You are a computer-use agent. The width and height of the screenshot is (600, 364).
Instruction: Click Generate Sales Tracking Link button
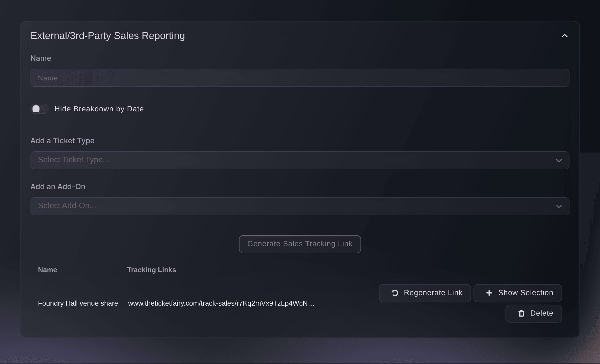click(300, 244)
